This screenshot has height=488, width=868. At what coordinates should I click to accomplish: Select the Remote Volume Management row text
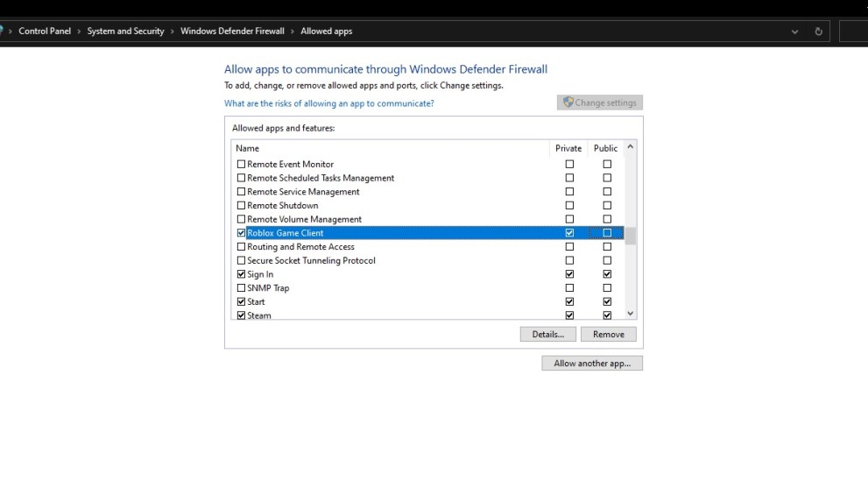click(x=304, y=219)
